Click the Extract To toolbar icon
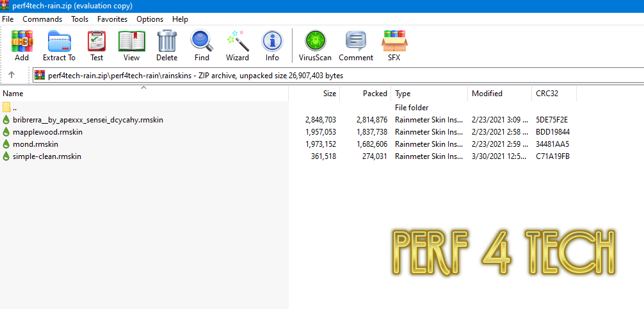The image size is (644, 309). 60,41
